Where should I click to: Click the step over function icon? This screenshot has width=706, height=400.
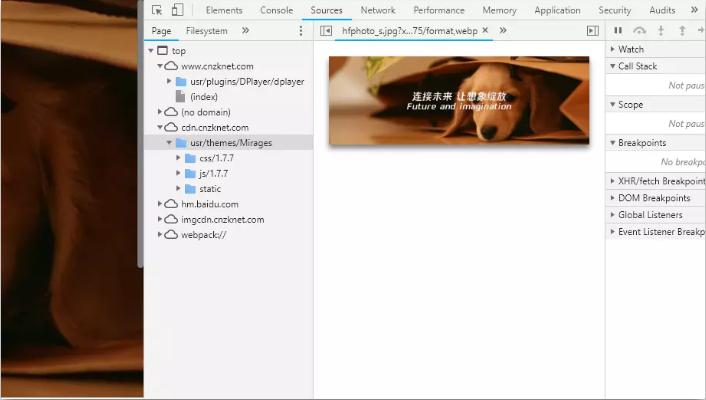coord(639,31)
